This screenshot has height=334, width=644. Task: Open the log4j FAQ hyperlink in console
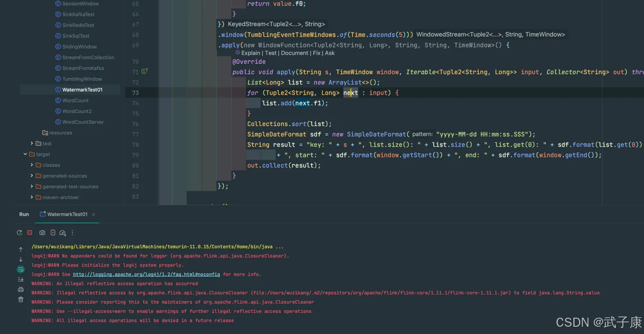click(146, 274)
